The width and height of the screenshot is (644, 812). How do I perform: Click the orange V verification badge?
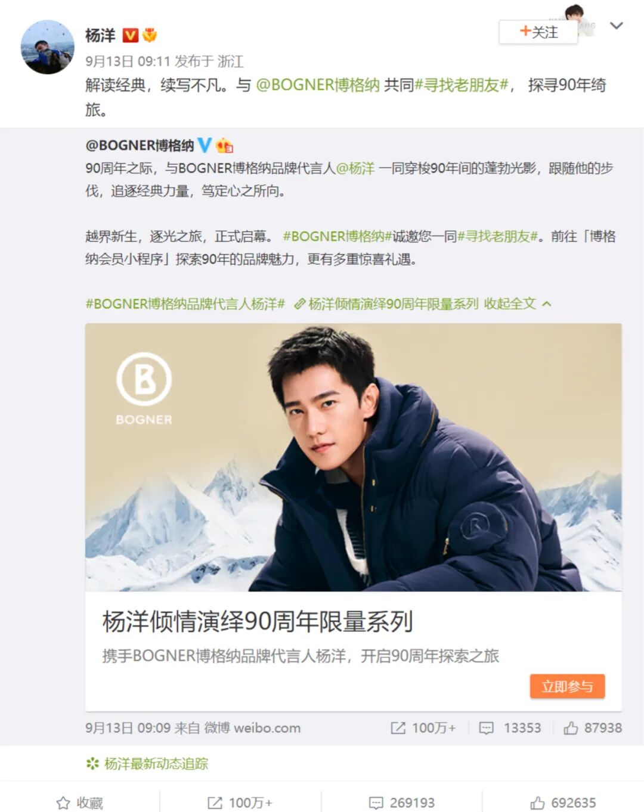tap(130, 36)
